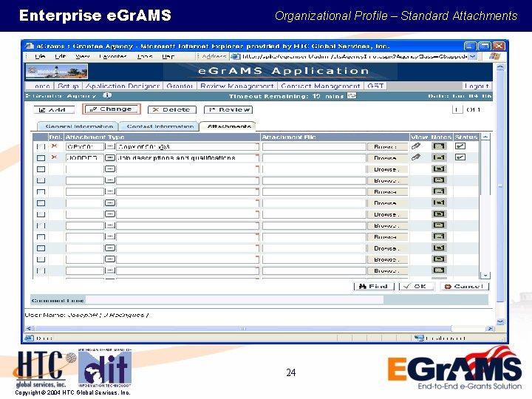Viewport: 532px width, 399px height.
Task: Click the red delete X on the first attachment row
Action: coord(54,146)
